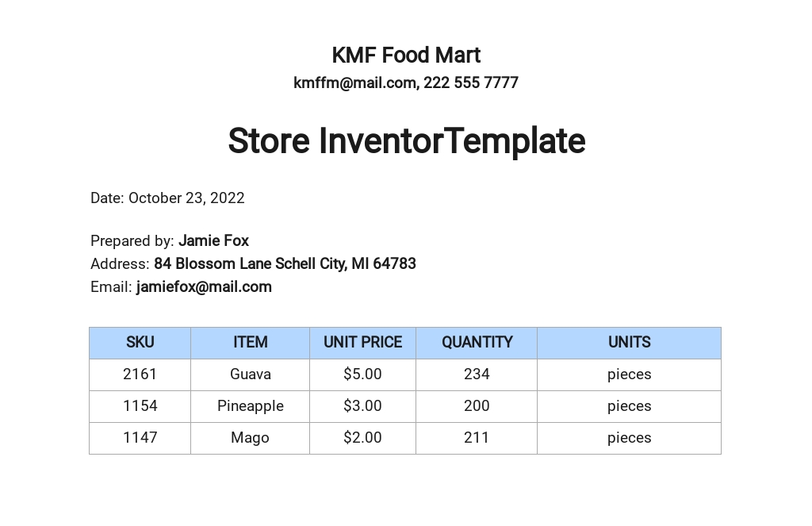Click the Store Inventor Template title

click(406, 141)
